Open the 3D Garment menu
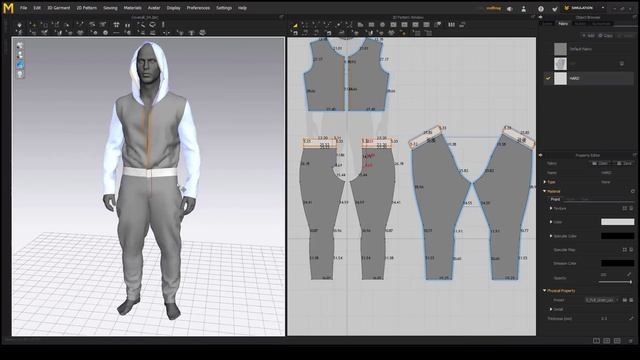 click(x=58, y=8)
